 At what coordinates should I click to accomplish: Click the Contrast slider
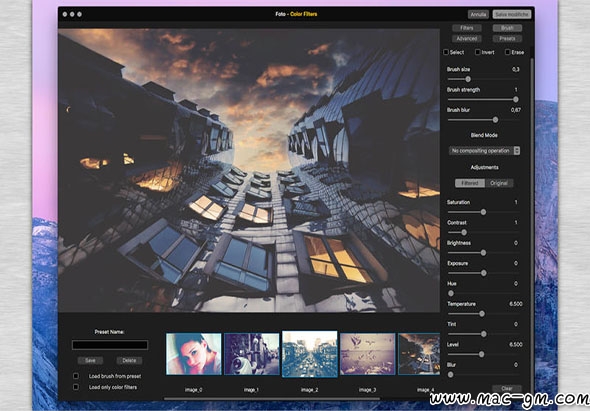[x=484, y=233]
